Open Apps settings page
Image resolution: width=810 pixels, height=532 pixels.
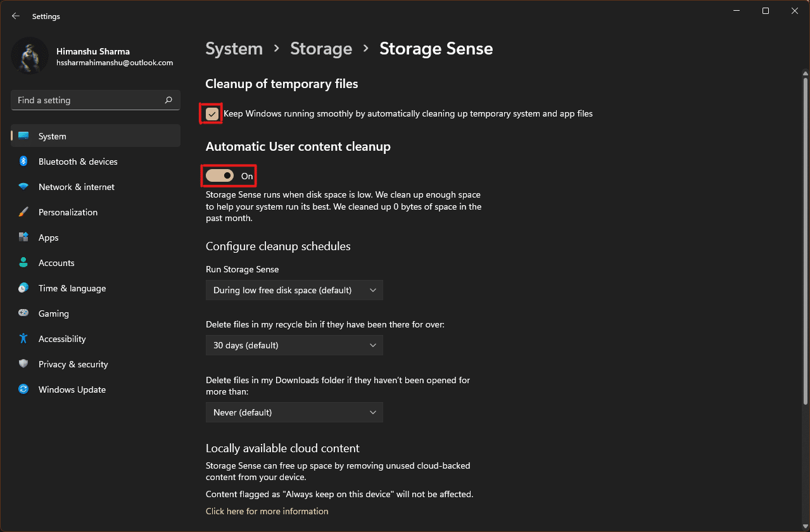click(96, 237)
